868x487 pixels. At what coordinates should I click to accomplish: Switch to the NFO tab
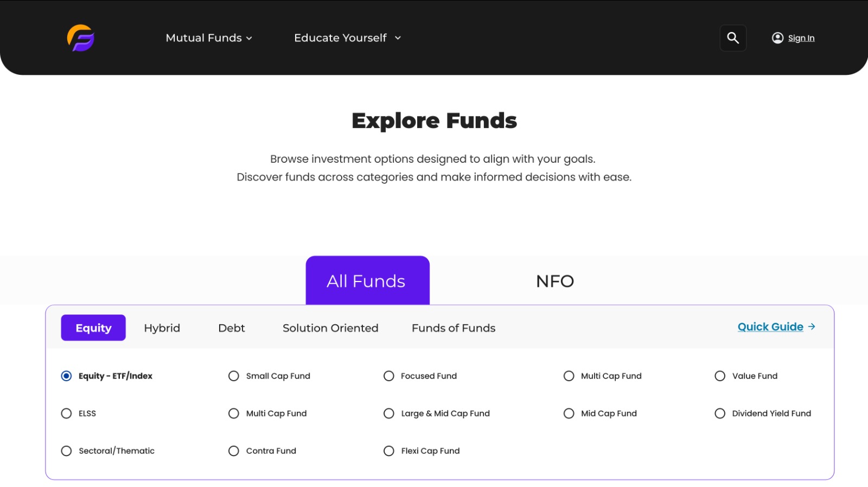[x=555, y=281]
